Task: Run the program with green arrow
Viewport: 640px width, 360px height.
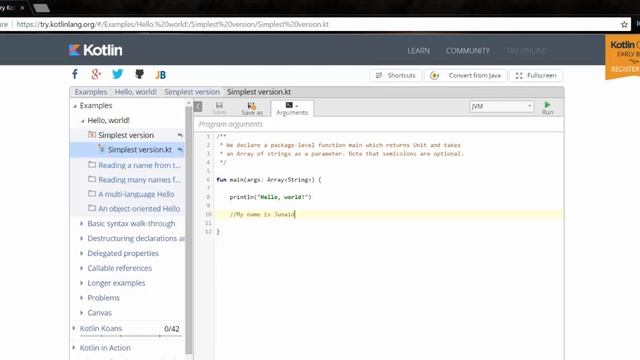Action: (x=547, y=108)
